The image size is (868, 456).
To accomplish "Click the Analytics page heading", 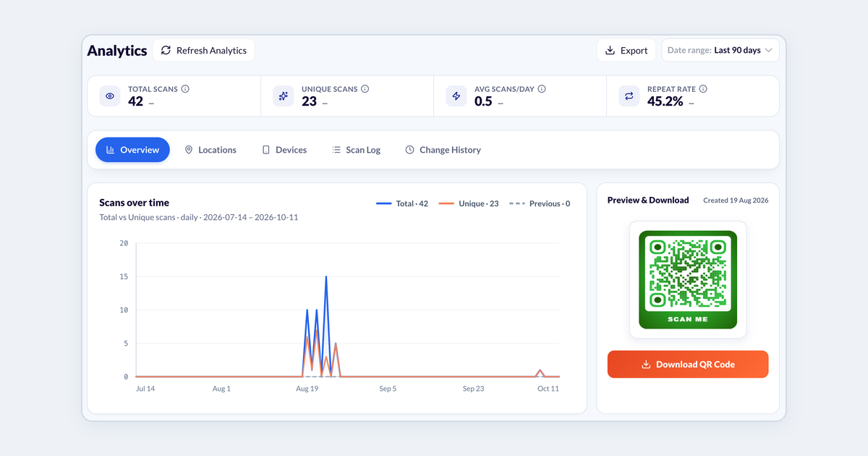I will tap(117, 51).
